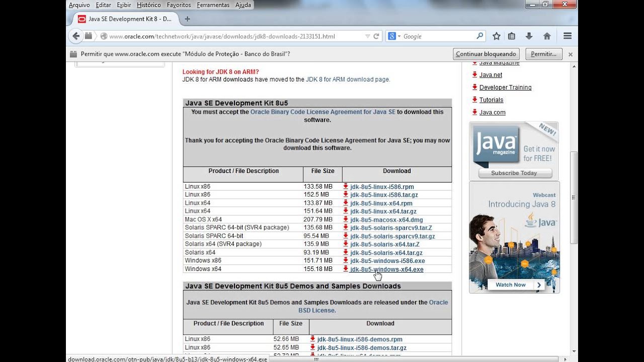The image size is (644, 362).
Task: Go back with the Firefox back arrow
Action: (76, 36)
